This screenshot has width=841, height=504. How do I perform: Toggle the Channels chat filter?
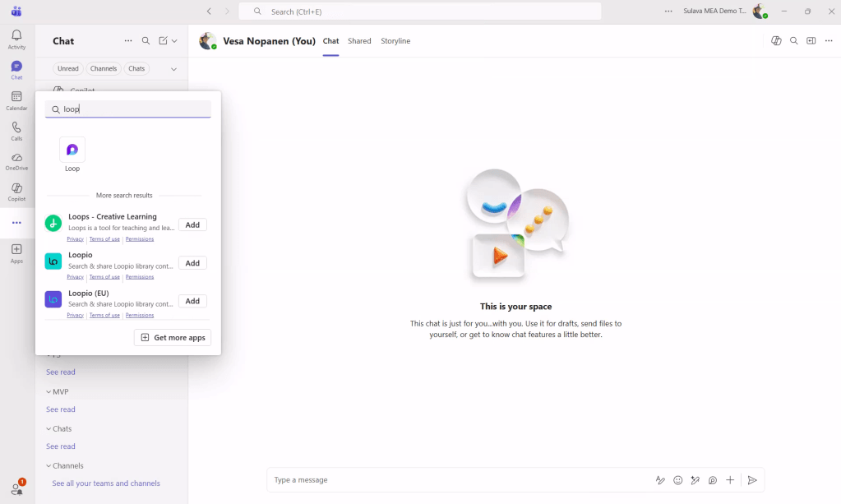(104, 69)
